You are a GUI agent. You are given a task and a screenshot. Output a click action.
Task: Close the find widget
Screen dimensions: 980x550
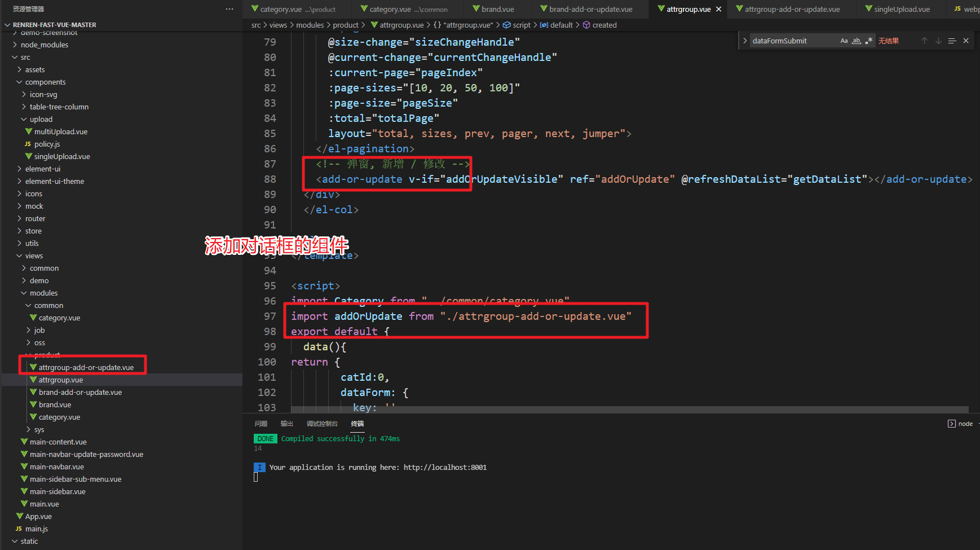(x=966, y=41)
